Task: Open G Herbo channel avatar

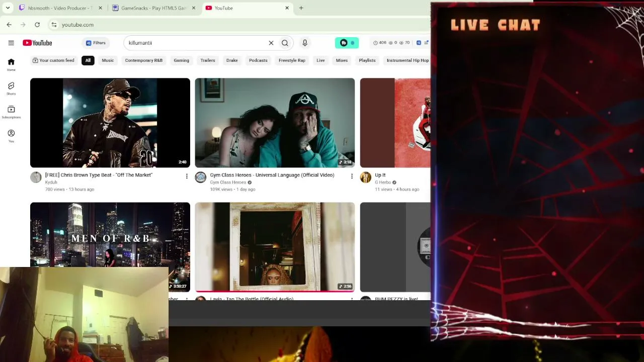Action: tap(366, 177)
